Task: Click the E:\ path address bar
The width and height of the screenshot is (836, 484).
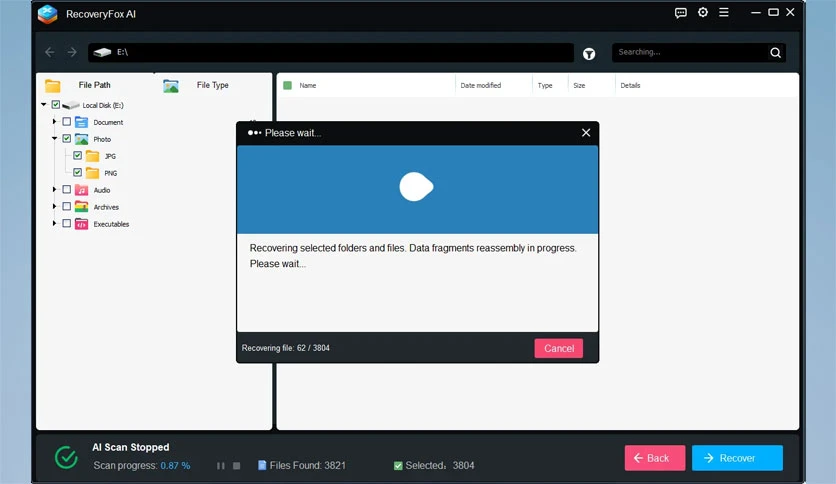Action: (x=331, y=52)
